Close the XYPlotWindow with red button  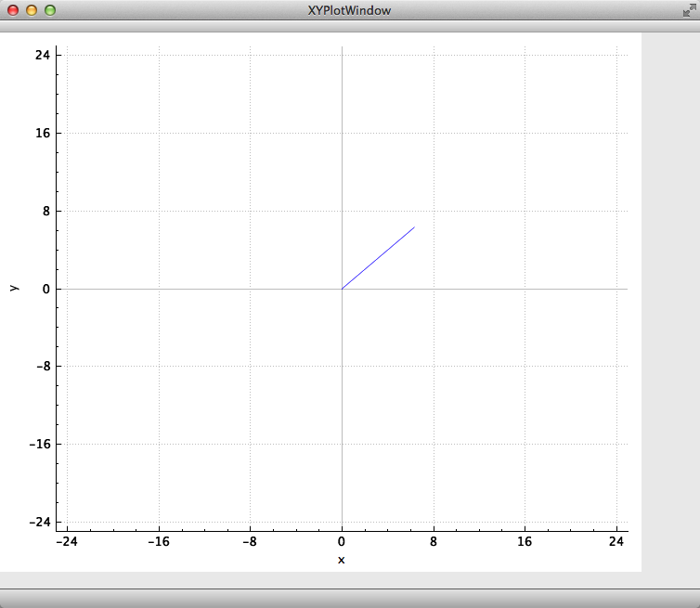[13, 10]
